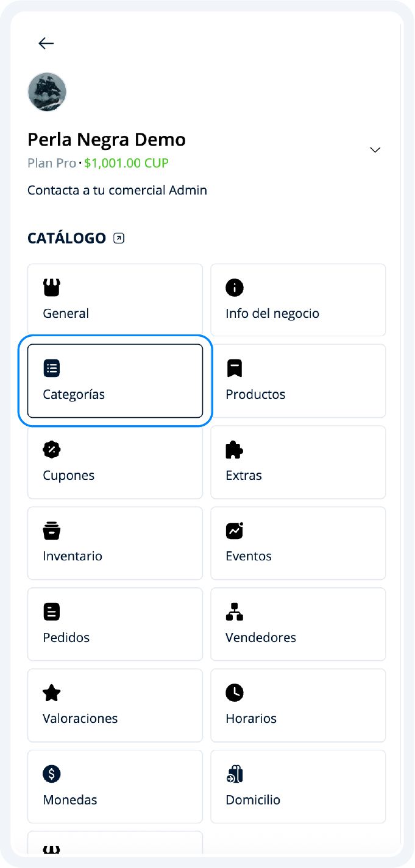Image resolution: width=415 pixels, height=868 pixels.
Task: Click the Eventos chart icon
Action: pyautogui.click(x=235, y=531)
